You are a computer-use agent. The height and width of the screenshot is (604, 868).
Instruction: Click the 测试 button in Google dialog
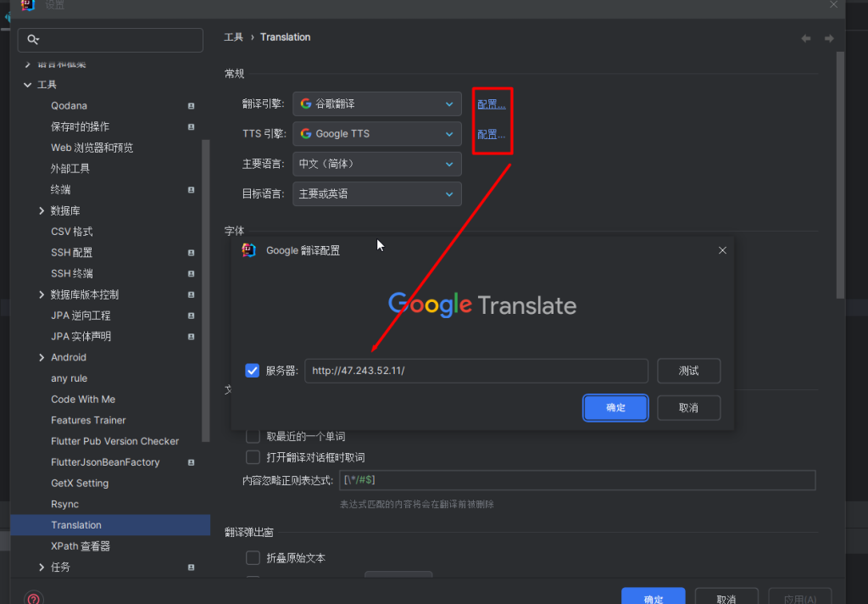click(688, 370)
